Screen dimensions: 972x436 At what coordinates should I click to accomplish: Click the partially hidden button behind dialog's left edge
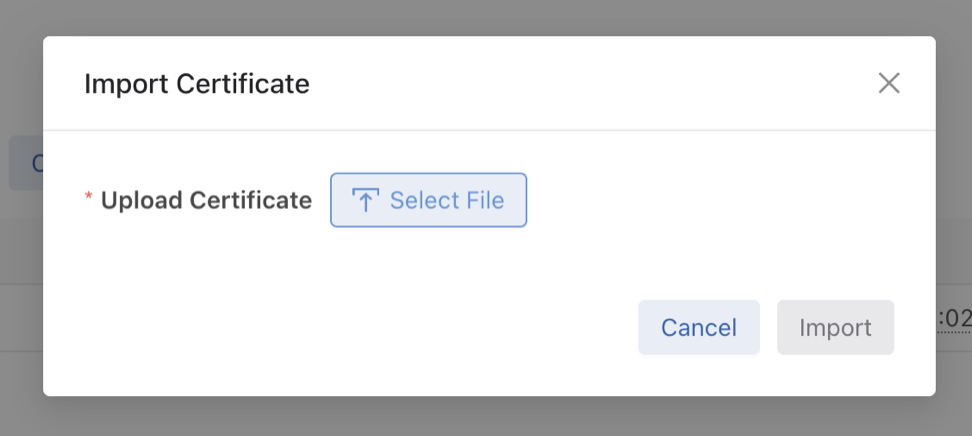point(26,163)
